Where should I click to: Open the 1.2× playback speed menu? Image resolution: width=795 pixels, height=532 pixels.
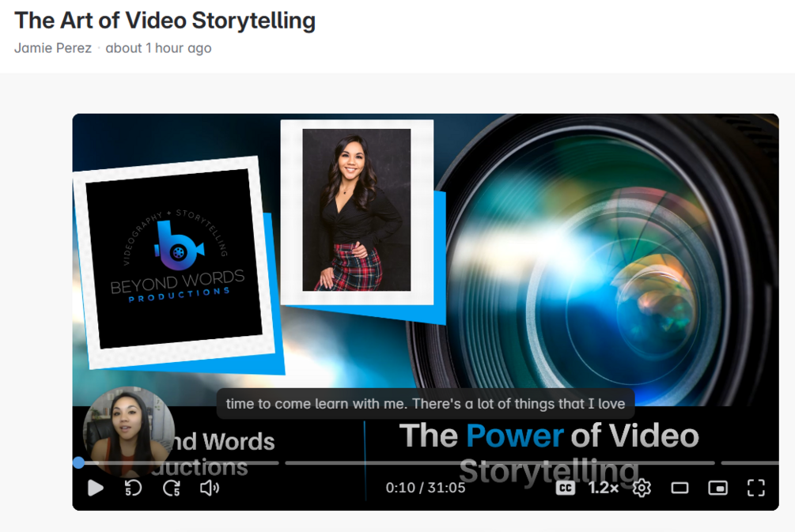point(604,488)
